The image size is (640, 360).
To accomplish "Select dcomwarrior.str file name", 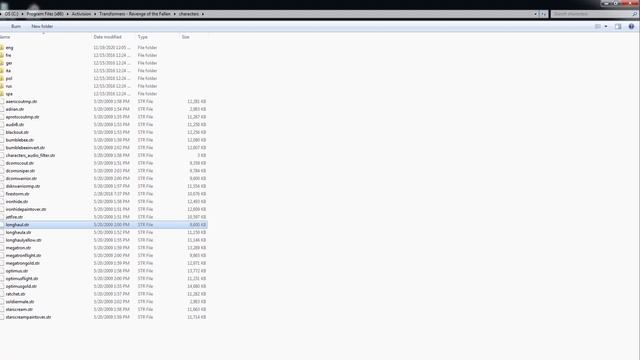I will (x=21, y=179).
